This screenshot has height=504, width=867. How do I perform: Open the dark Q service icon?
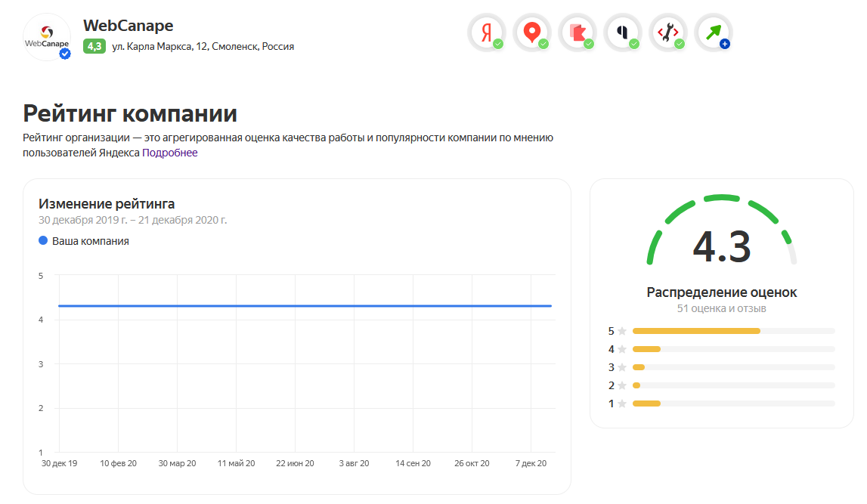(x=623, y=32)
